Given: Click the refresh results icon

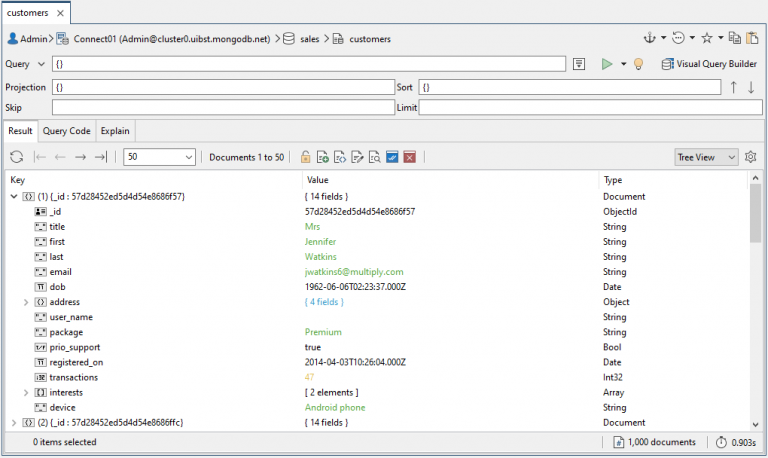Looking at the screenshot, I should pyautogui.click(x=16, y=157).
